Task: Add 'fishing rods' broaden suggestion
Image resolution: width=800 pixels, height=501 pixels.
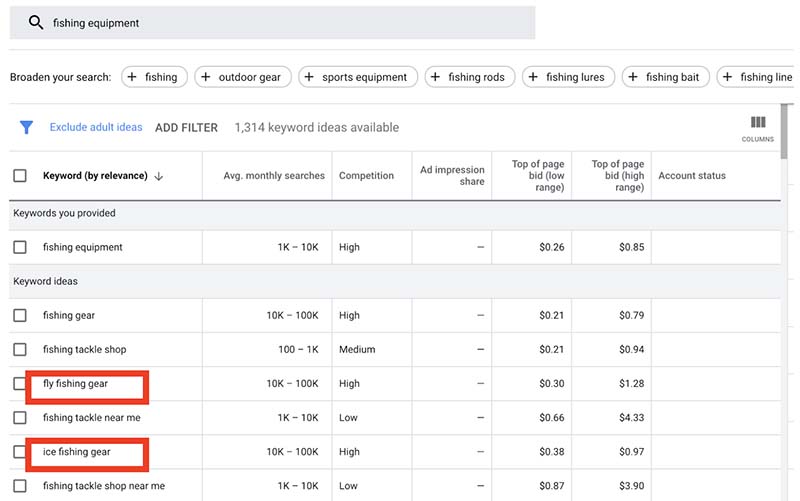Action: coord(470,77)
